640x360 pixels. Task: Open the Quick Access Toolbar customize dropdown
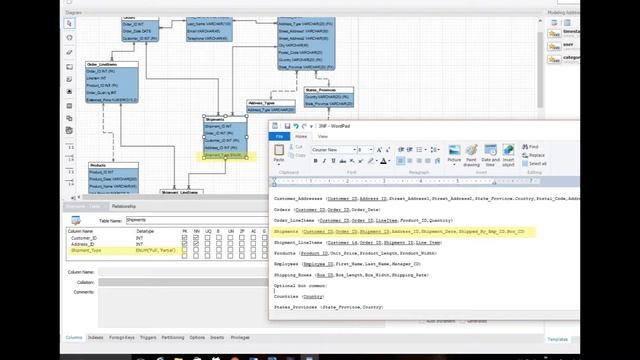311,127
